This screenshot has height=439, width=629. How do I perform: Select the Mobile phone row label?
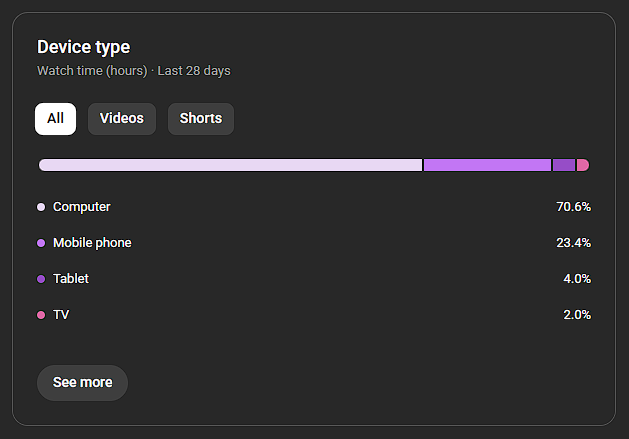(x=92, y=243)
